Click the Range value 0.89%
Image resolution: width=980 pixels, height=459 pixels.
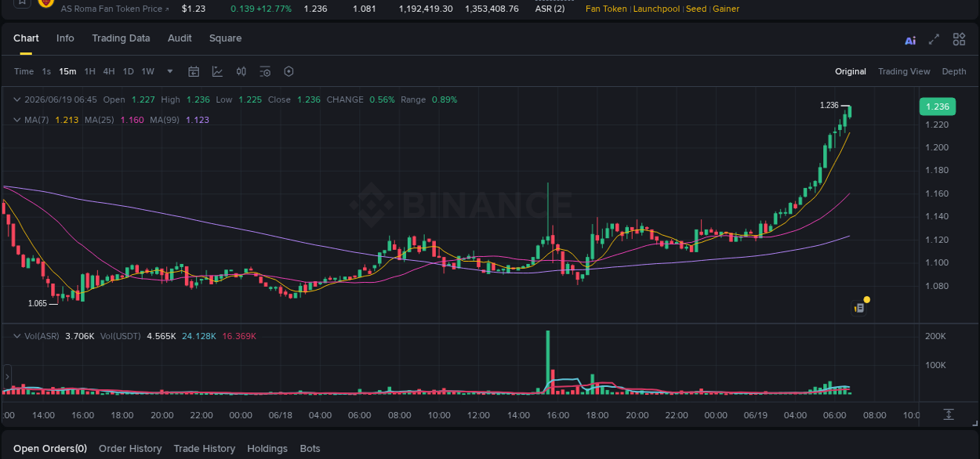click(x=444, y=99)
